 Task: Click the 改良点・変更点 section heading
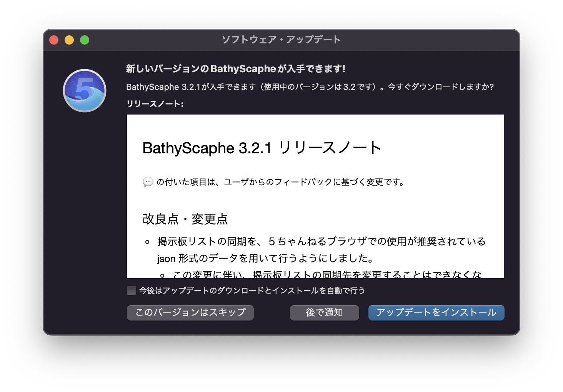185,219
